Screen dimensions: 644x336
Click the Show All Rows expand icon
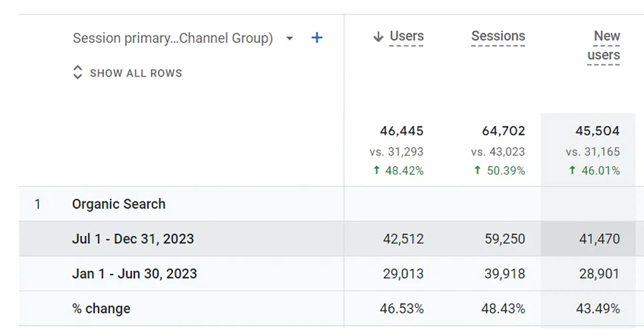pyautogui.click(x=77, y=72)
